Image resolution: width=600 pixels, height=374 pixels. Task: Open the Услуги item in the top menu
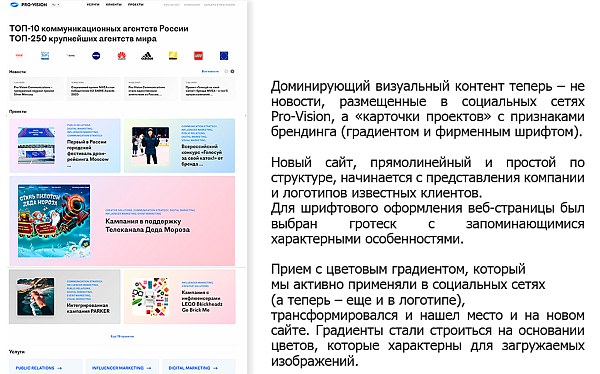coord(93,5)
